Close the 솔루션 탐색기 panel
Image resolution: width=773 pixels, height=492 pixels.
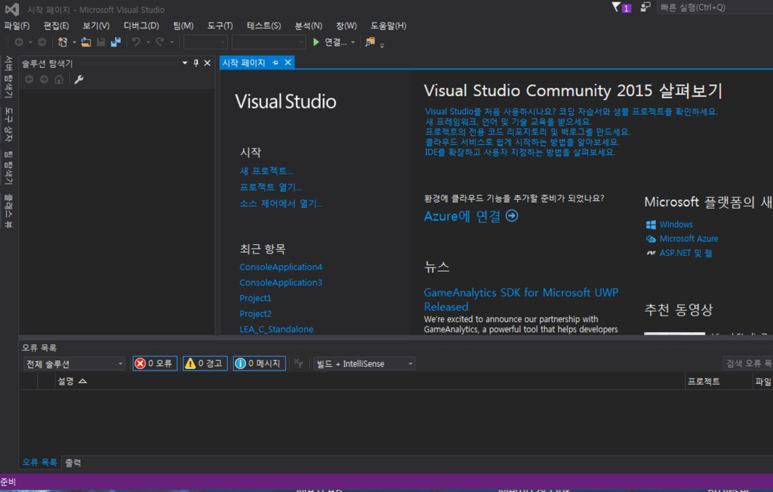[208, 63]
